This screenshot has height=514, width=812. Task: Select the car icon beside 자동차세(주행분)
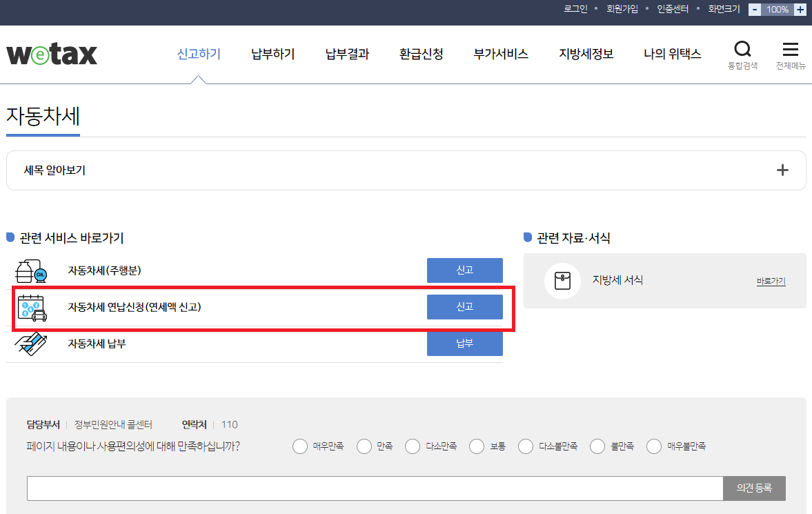coord(32,270)
